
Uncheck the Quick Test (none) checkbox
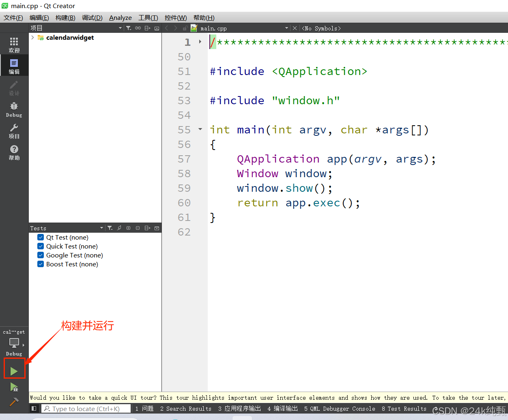tap(41, 246)
